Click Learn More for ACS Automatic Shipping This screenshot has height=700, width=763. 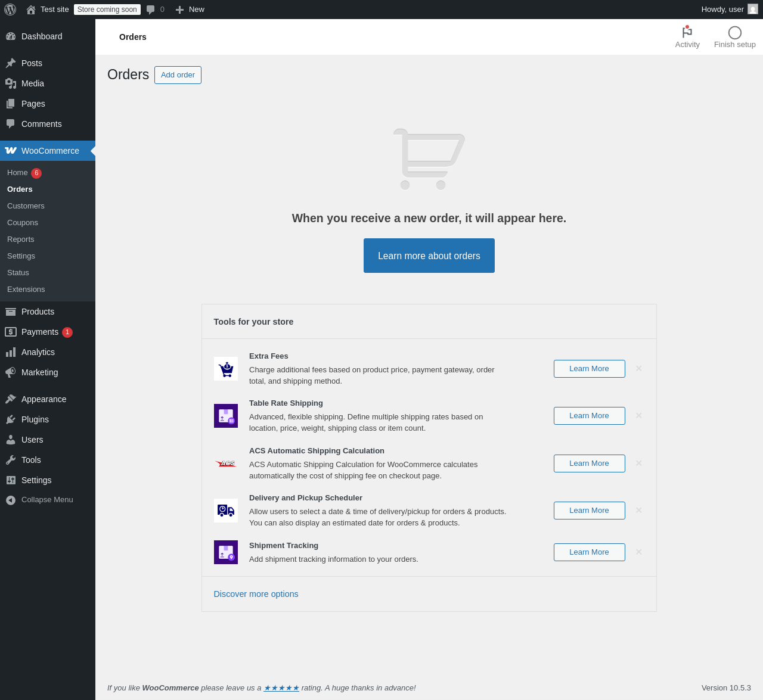click(x=590, y=463)
